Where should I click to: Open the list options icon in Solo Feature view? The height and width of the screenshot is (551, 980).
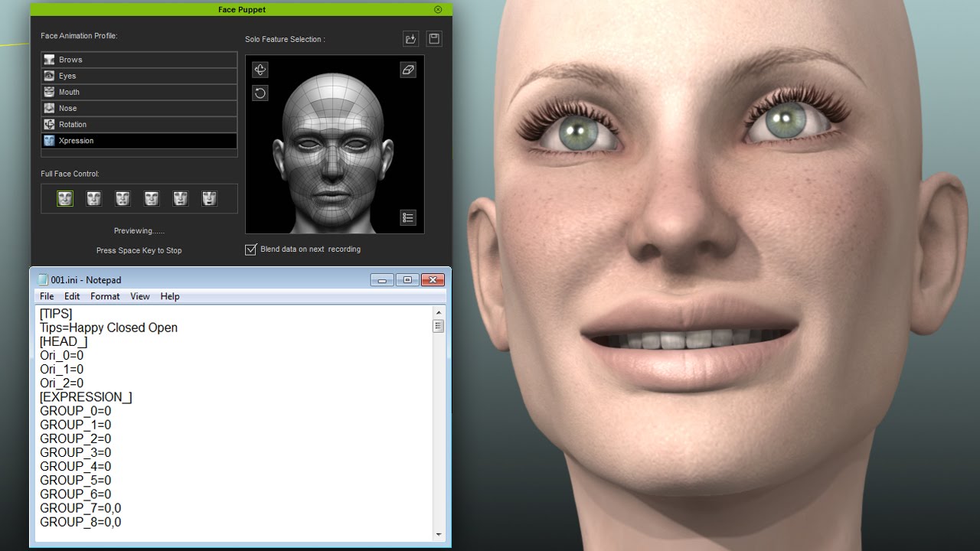[408, 217]
